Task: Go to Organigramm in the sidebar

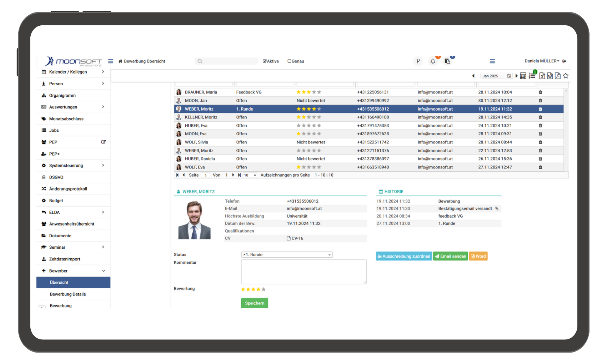Action: click(62, 96)
